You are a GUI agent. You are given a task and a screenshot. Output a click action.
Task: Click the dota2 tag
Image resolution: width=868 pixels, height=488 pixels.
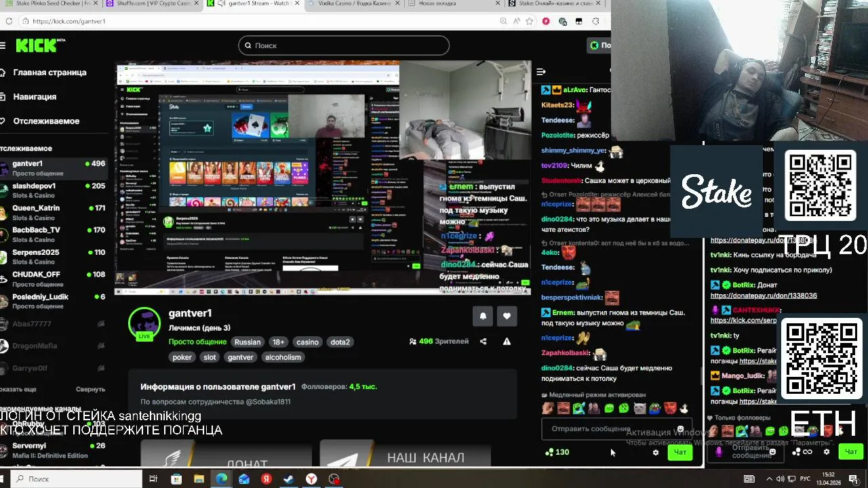coord(340,342)
